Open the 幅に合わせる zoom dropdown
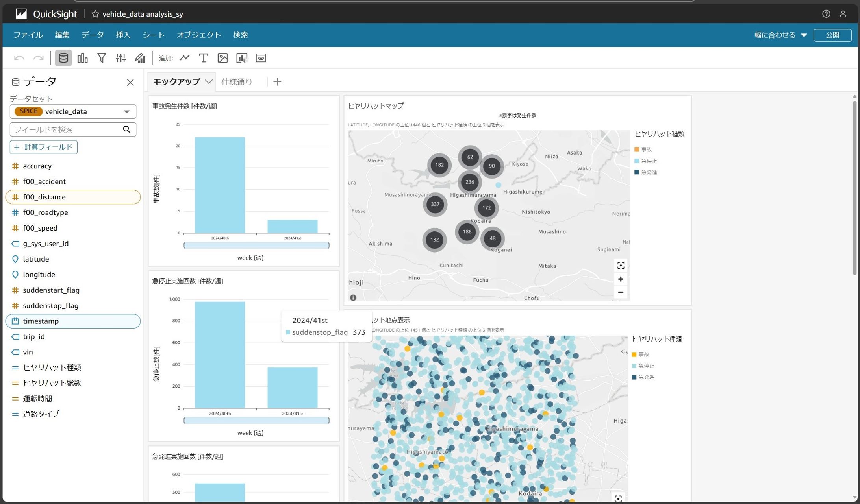The image size is (860, 504). pyautogui.click(x=780, y=35)
